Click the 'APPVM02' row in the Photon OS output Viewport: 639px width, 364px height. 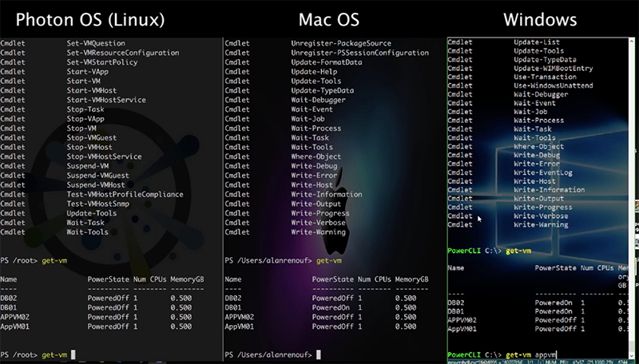pyautogui.click(x=16, y=317)
